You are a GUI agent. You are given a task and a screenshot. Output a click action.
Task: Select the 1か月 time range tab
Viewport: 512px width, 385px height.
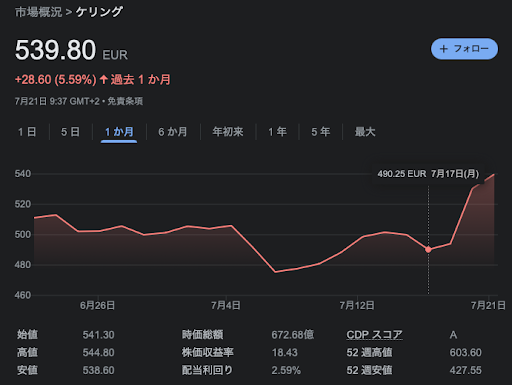point(119,132)
